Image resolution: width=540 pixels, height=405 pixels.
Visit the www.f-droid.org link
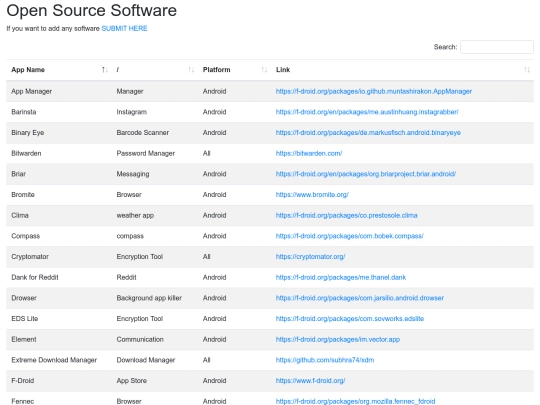(x=310, y=381)
